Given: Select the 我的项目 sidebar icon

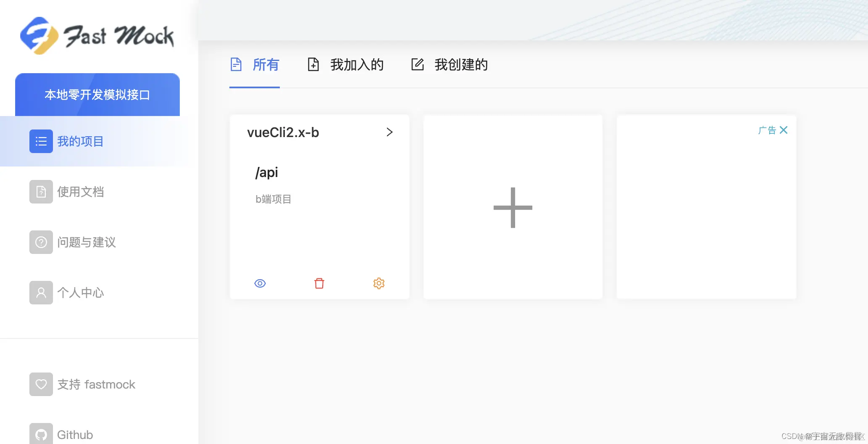Looking at the screenshot, I should [x=41, y=141].
